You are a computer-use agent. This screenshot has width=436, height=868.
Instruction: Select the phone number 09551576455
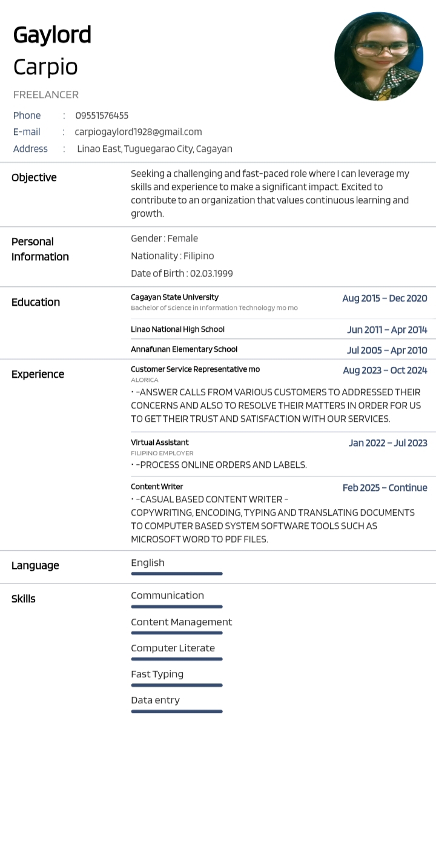point(102,116)
